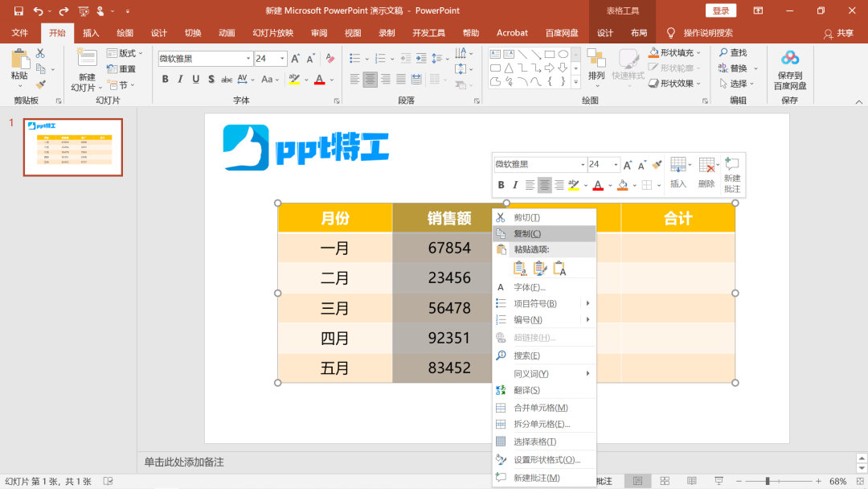Toggle italic in ribbon font group

(x=180, y=79)
